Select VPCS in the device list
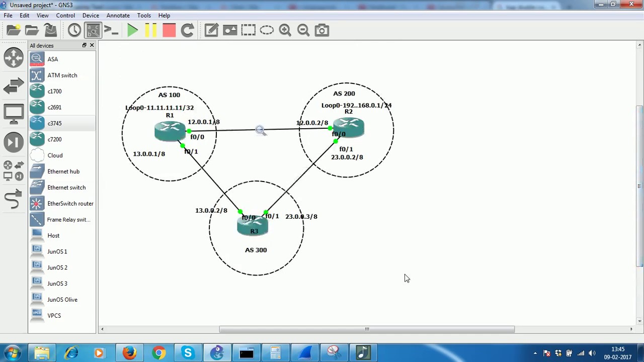Screen dimensions: 644x362 pyautogui.click(x=62, y=316)
